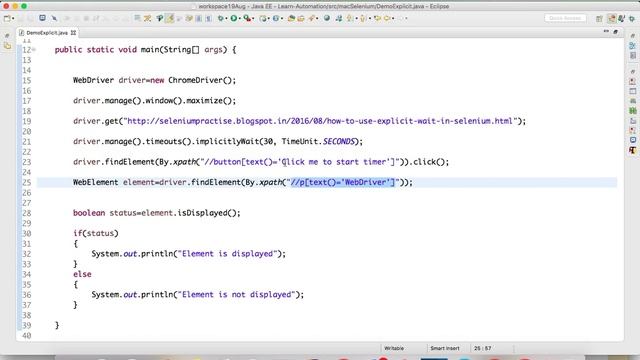Screen dimensions: 640x360
Task: Click the seleniumpractise URL string on line 19
Action: (320, 121)
